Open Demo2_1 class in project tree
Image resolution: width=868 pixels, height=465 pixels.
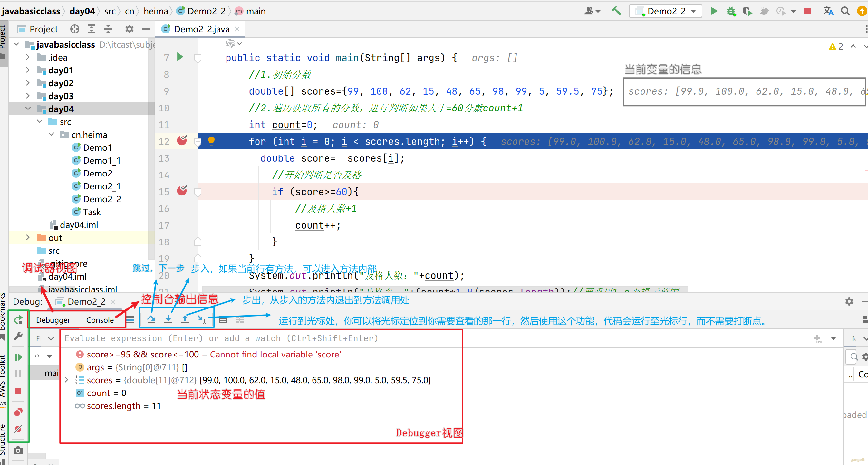point(101,186)
